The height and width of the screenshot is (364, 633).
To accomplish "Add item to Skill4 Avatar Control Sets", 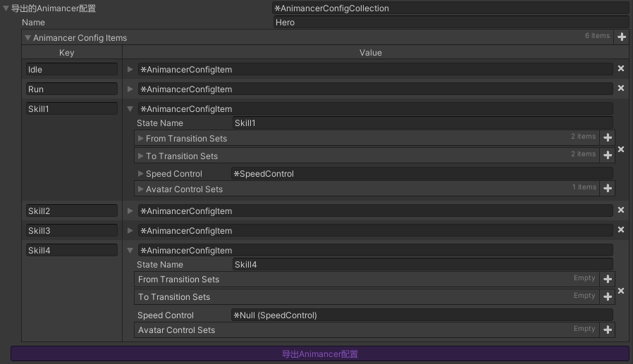I will pyautogui.click(x=608, y=330).
